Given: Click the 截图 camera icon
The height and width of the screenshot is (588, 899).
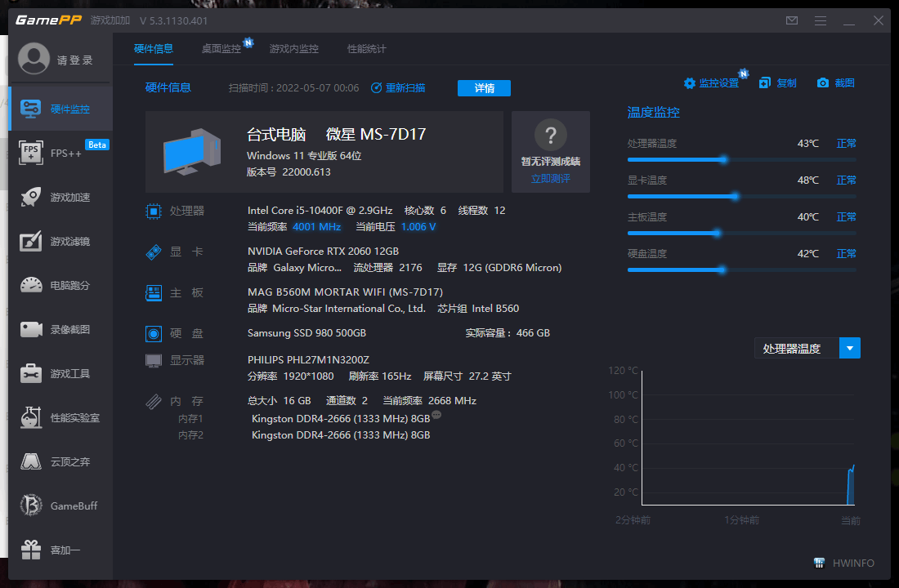Looking at the screenshot, I should click(x=823, y=83).
